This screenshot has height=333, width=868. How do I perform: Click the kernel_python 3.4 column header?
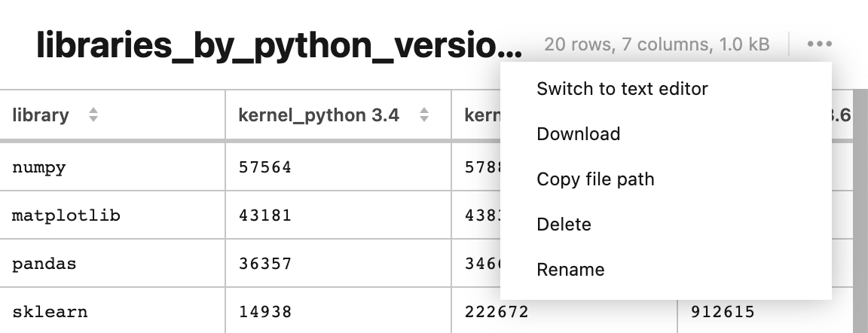319,115
